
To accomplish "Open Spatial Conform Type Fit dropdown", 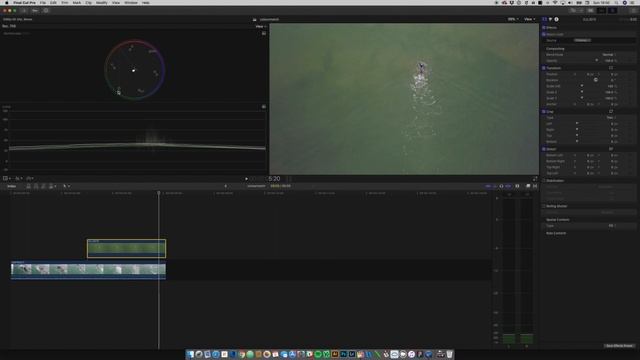I will (x=612, y=226).
